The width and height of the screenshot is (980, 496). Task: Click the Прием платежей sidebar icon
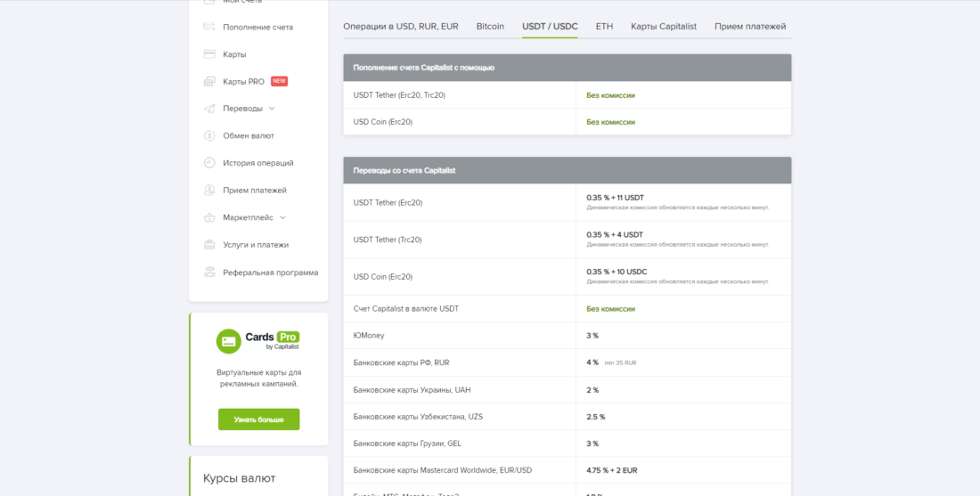tap(209, 190)
